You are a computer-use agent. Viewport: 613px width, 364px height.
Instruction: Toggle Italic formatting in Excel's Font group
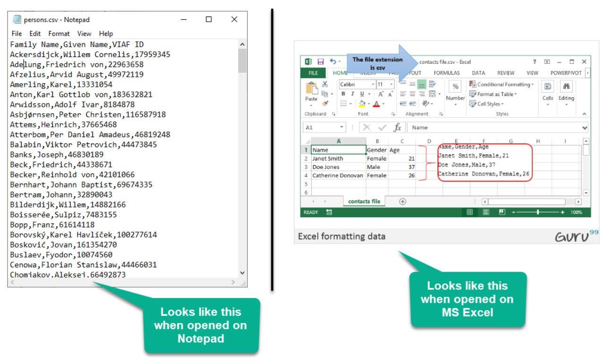pos(353,93)
